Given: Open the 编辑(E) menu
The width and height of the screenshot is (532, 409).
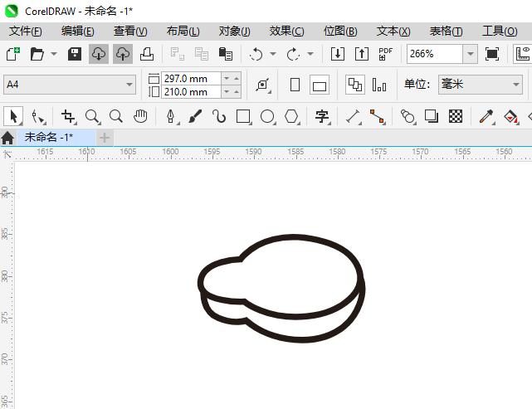Looking at the screenshot, I should [x=78, y=32].
